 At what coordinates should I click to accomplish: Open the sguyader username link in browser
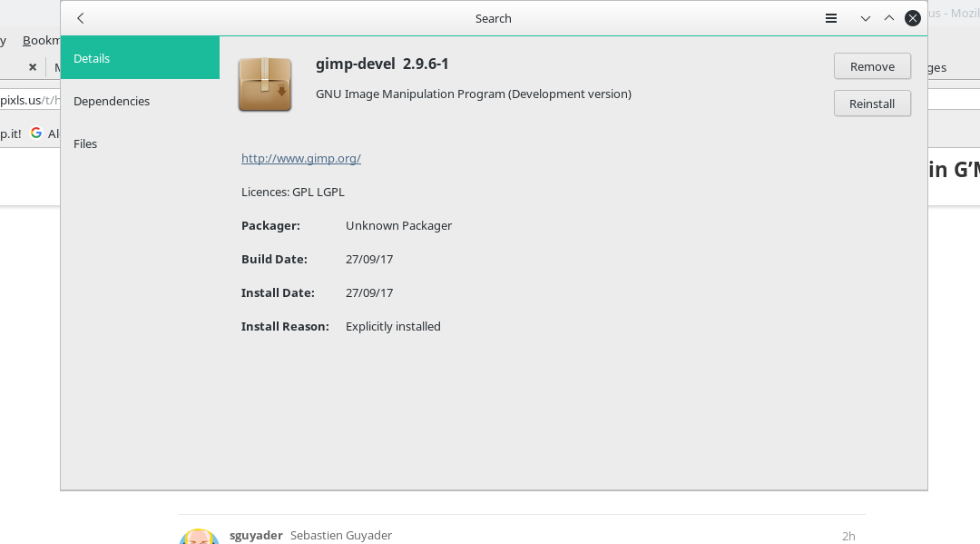click(256, 535)
